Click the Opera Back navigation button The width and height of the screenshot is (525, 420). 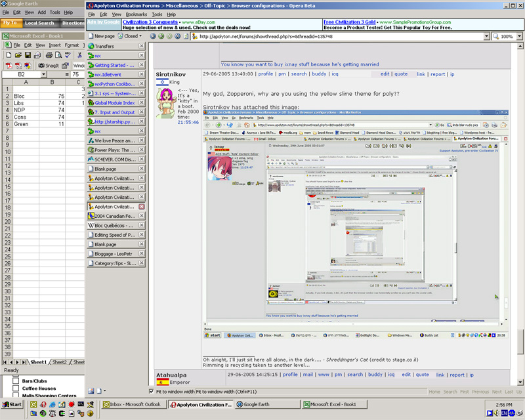(x=153, y=36)
